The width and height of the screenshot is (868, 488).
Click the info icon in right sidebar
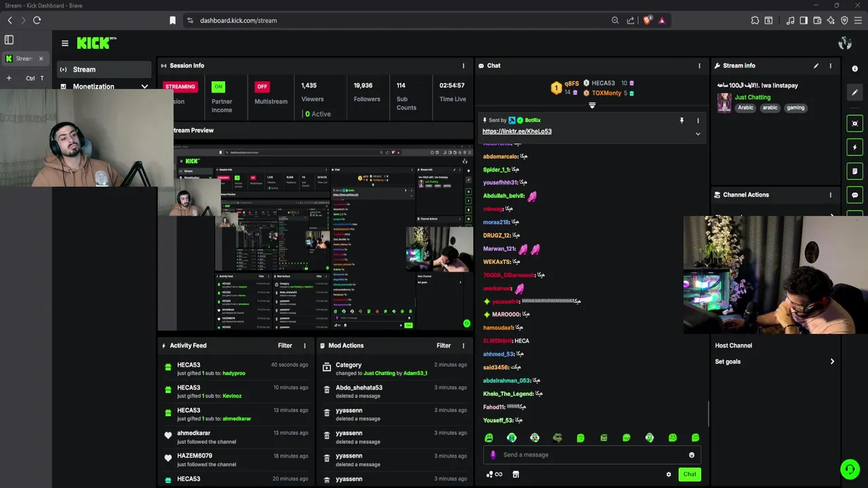click(x=854, y=69)
